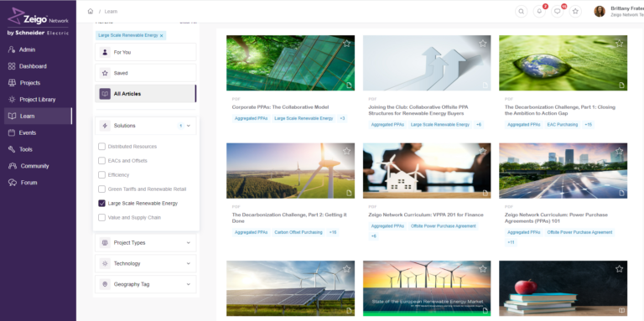
Task: Click the home icon in breadcrumb
Action: [91, 11]
